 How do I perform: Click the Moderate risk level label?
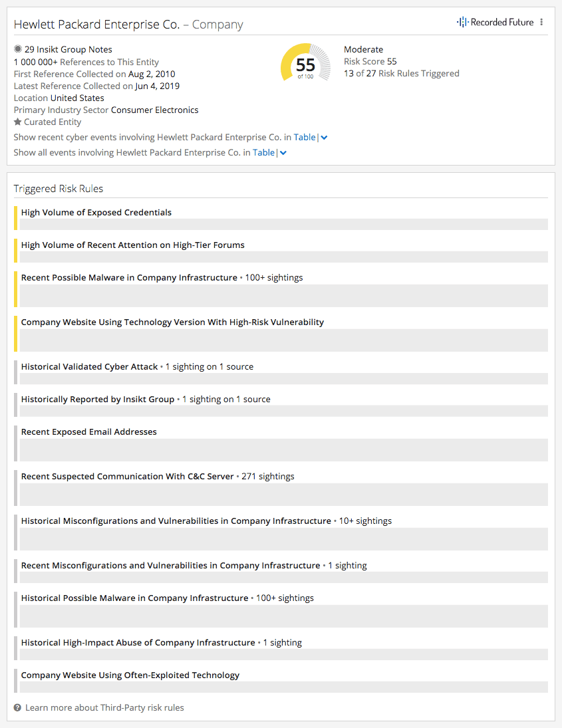click(x=364, y=49)
